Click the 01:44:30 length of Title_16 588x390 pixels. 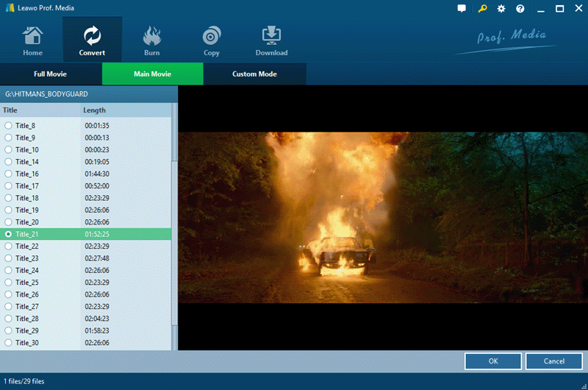[97, 174]
